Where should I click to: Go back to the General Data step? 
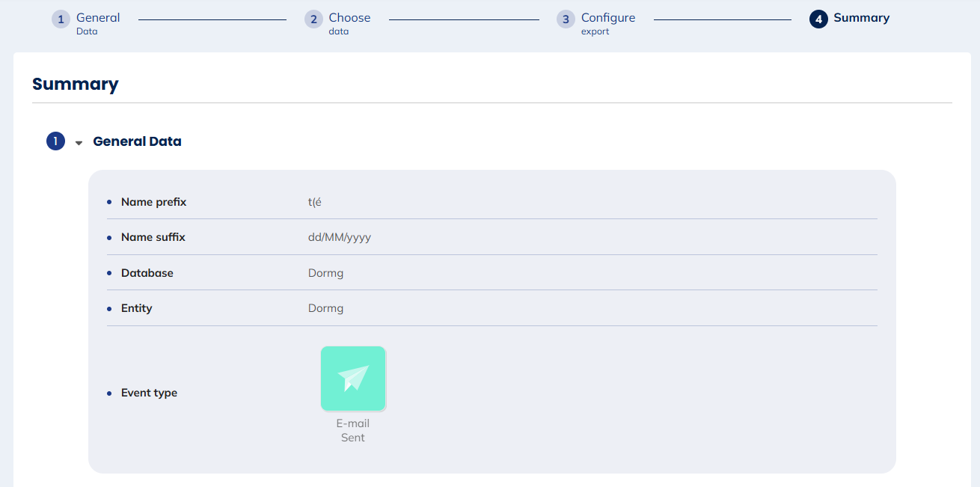[x=97, y=18]
